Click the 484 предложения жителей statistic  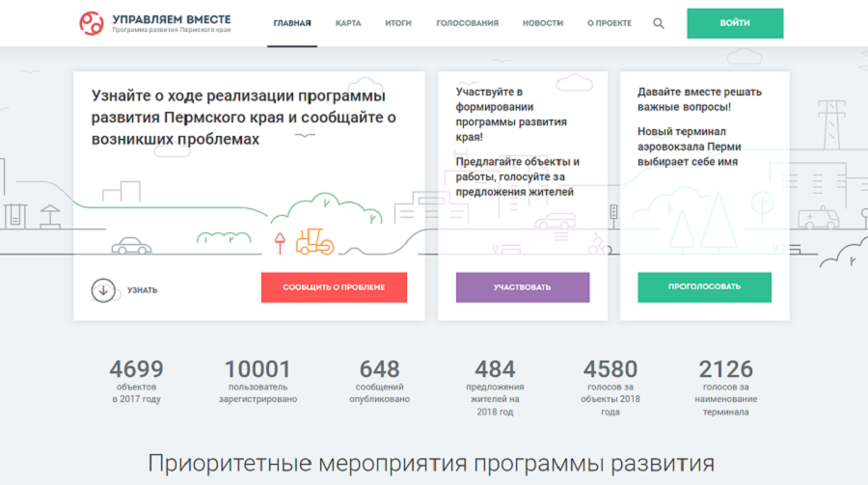point(495,387)
